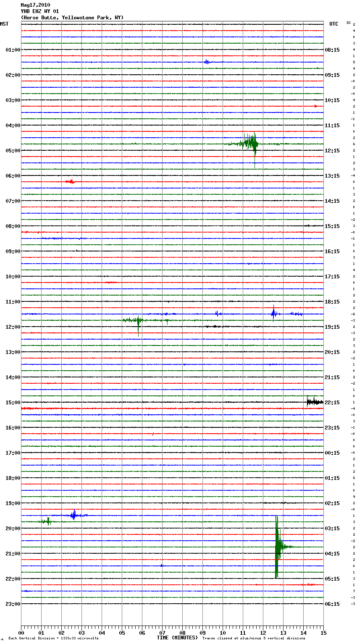Click the blue burst near minute 2.6 at 19:30

pos(73,515)
